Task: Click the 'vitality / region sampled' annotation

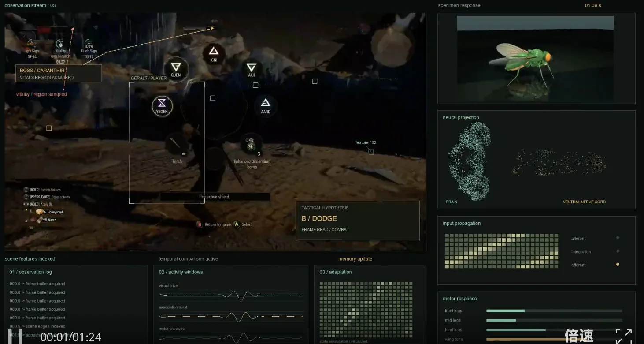Action: (x=41, y=94)
